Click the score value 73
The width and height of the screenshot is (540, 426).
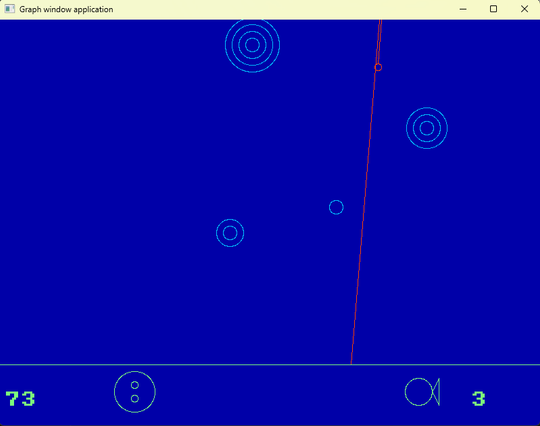click(20, 399)
